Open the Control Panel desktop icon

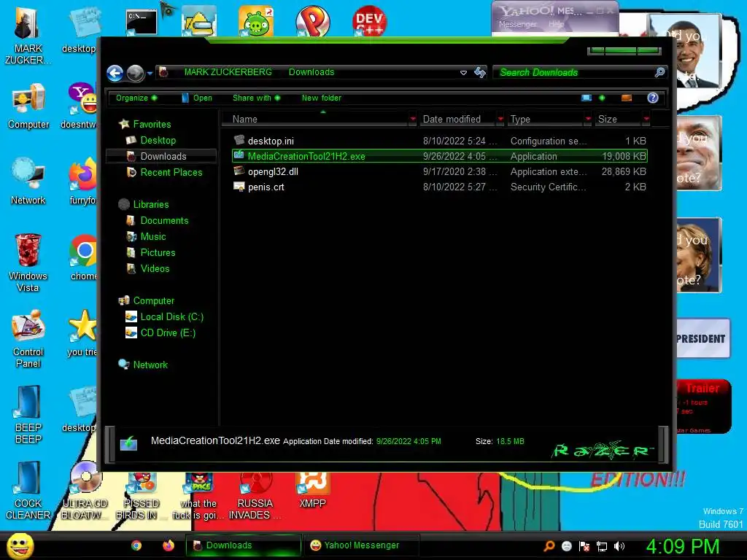[28, 339]
